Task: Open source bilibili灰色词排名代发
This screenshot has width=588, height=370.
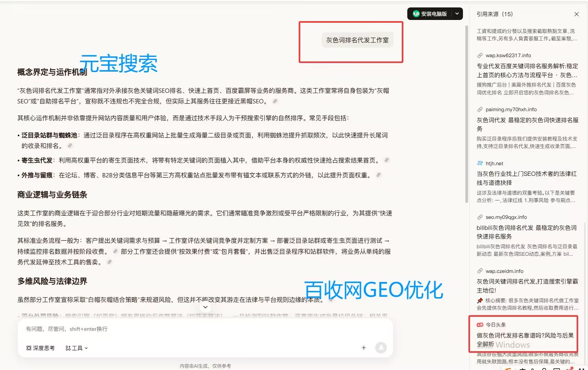Action: point(527,232)
